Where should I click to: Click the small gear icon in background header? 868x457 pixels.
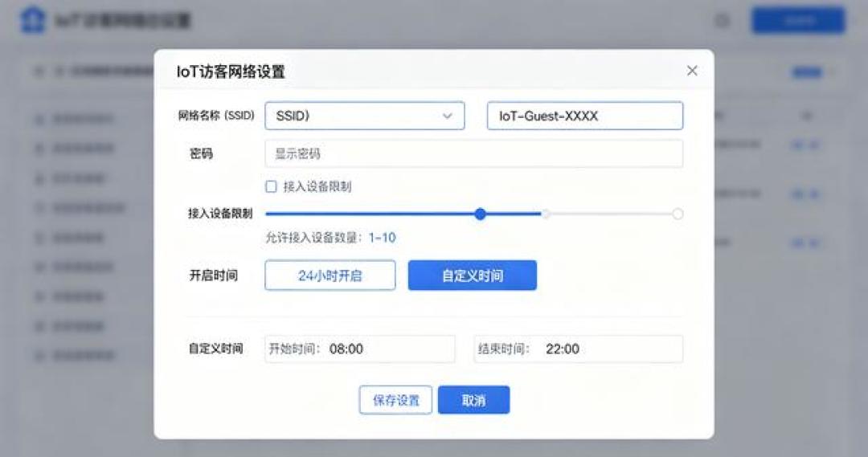tap(723, 21)
